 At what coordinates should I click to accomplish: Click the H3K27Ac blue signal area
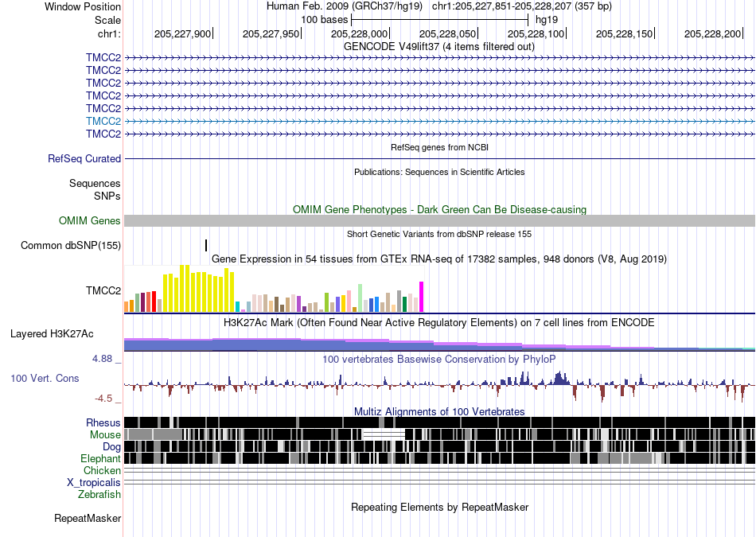pyautogui.click(x=337, y=345)
